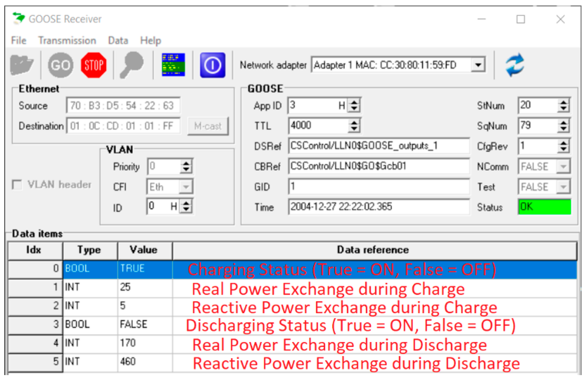
Task: Open the File menu
Action: pos(19,40)
